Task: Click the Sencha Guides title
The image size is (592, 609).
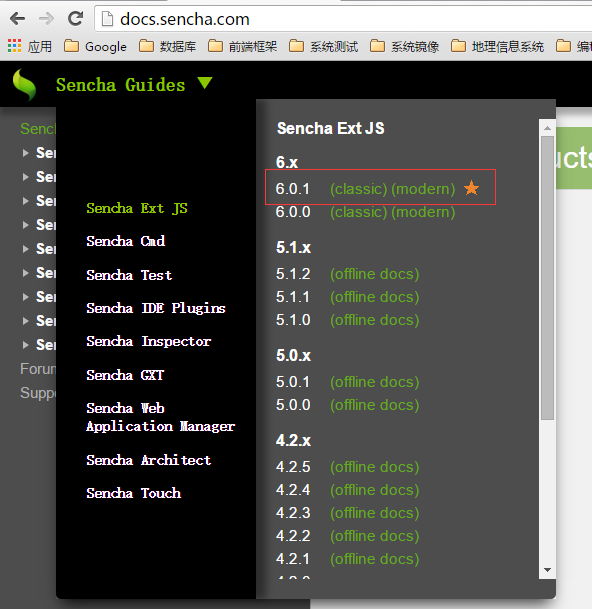Action: click(x=120, y=85)
